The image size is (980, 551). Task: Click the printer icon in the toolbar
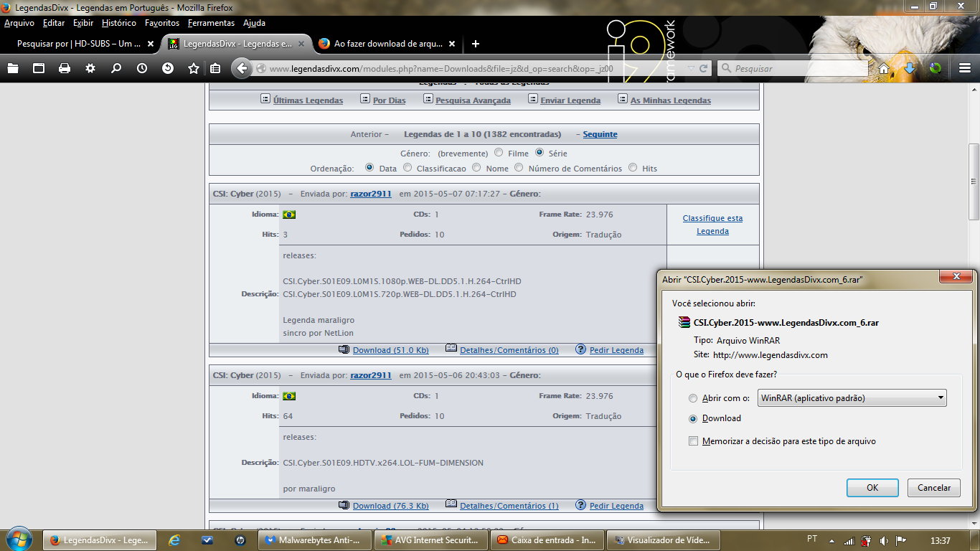(65, 68)
